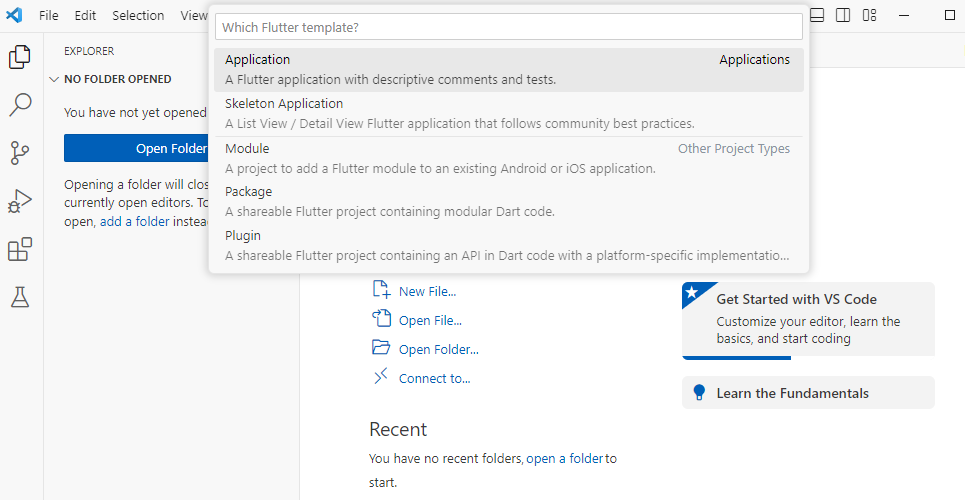Open the Extensions view
The width and height of the screenshot is (965, 500).
pyautogui.click(x=20, y=249)
